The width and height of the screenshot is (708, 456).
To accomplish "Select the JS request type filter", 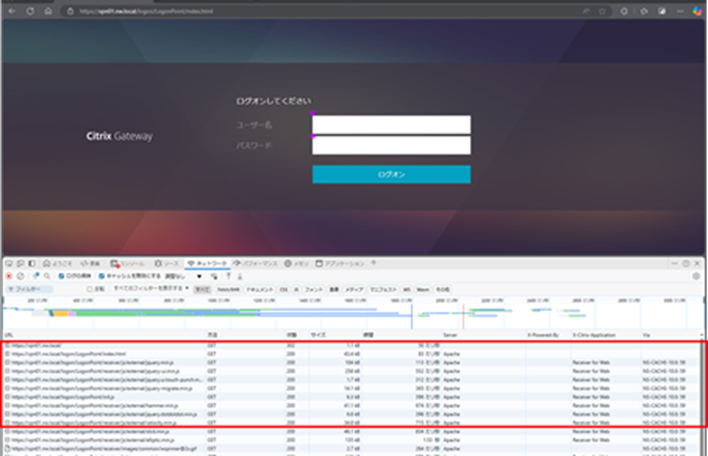I will pyautogui.click(x=297, y=289).
